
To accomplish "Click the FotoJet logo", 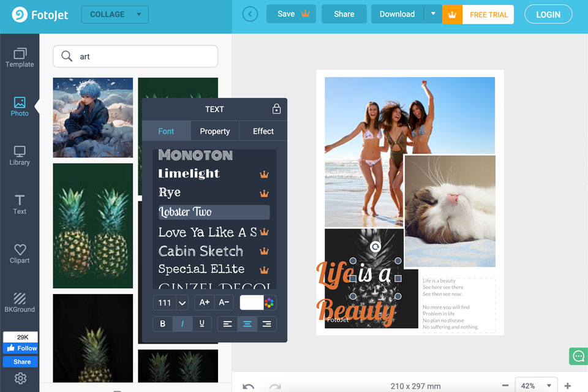I will [x=40, y=15].
